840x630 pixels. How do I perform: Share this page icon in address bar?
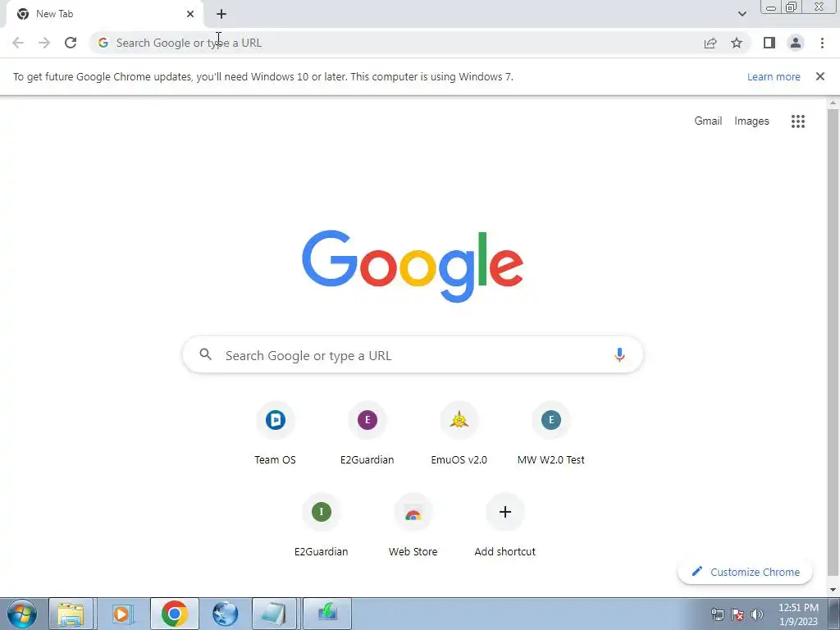pyautogui.click(x=710, y=43)
